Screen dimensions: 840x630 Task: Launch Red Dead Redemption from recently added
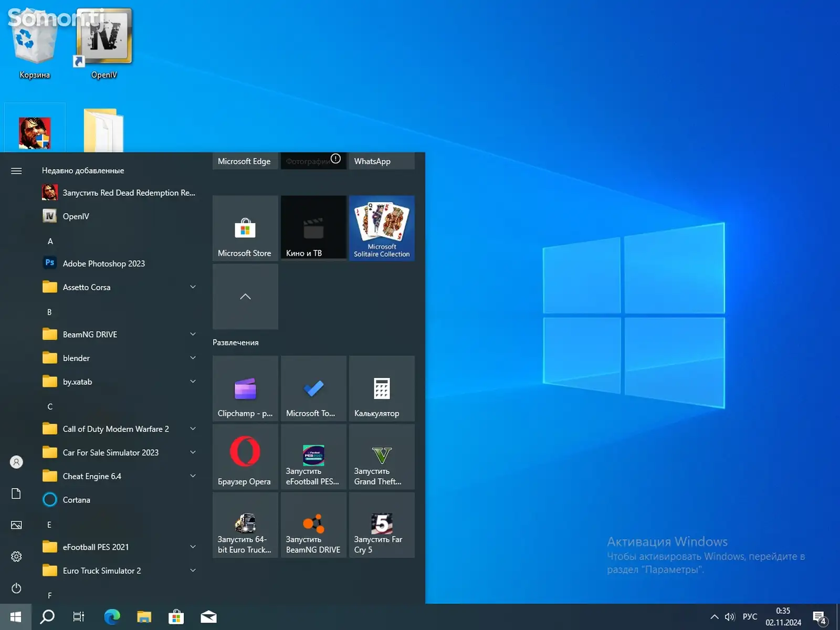tap(120, 193)
